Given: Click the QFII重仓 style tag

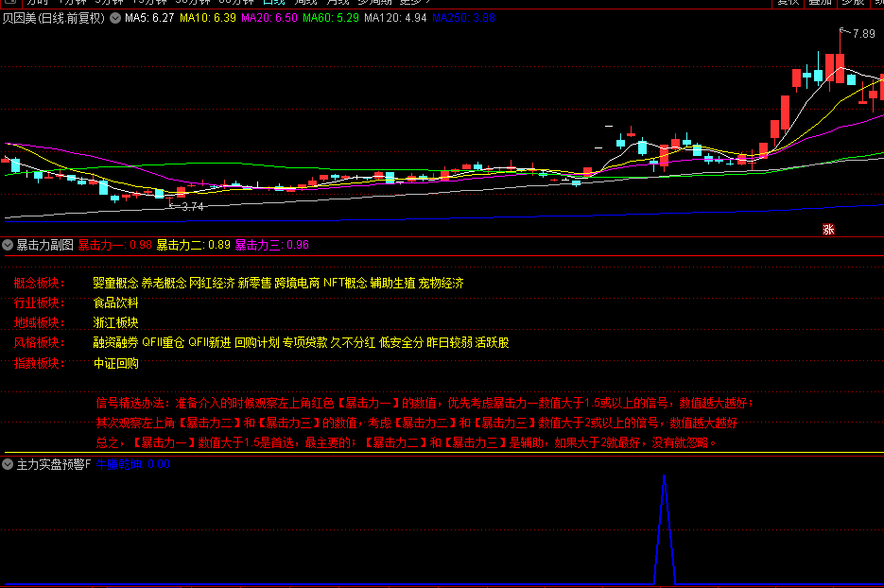Looking at the screenshot, I should pyautogui.click(x=163, y=342).
